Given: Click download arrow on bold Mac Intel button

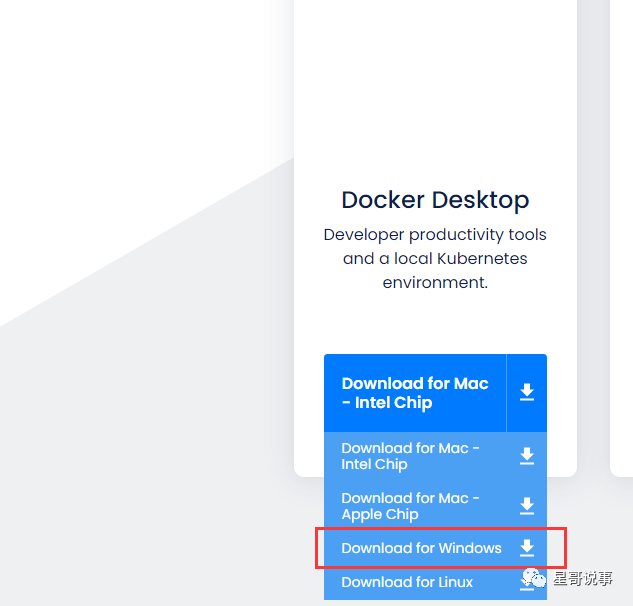Looking at the screenshot, I should coord(527,393).
